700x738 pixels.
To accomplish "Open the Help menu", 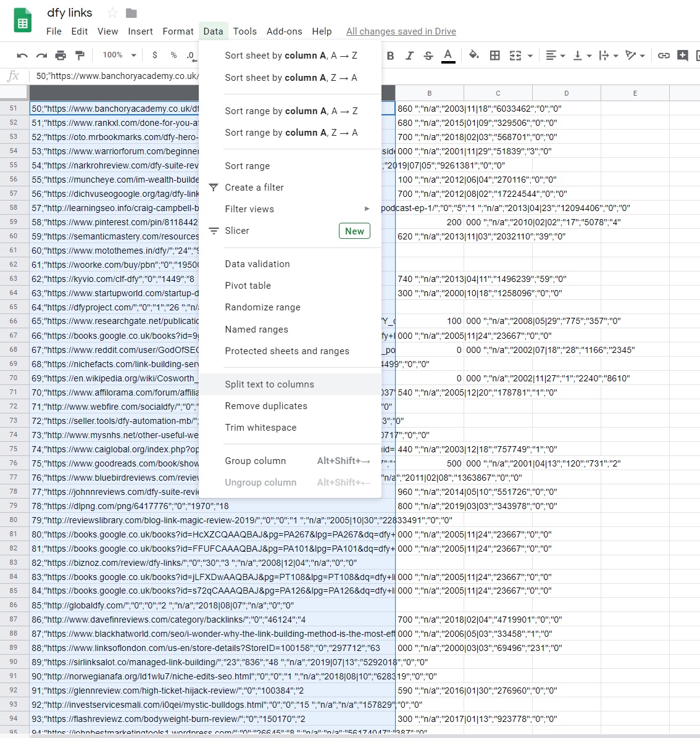I will click(x=322, y=31).
